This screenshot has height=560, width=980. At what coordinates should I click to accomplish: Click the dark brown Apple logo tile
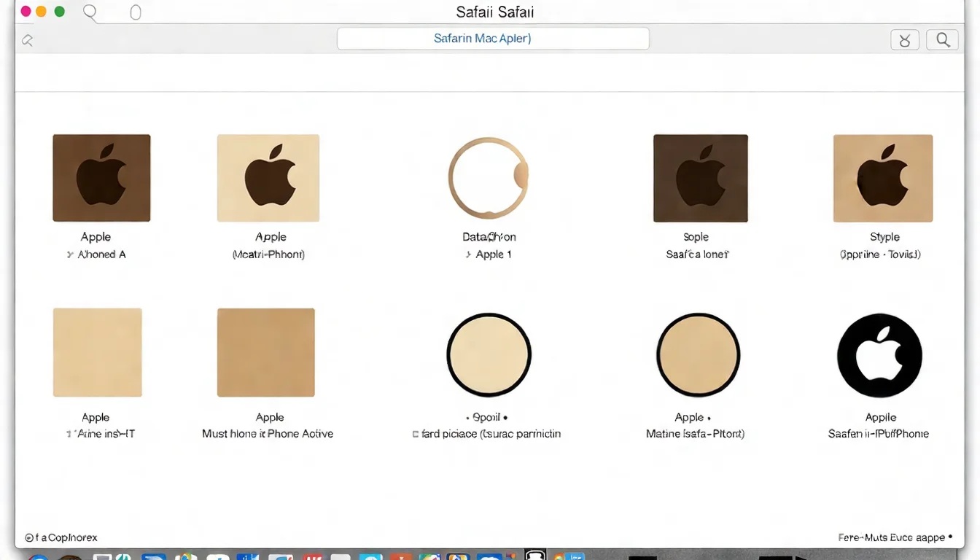tap(101, 178)
